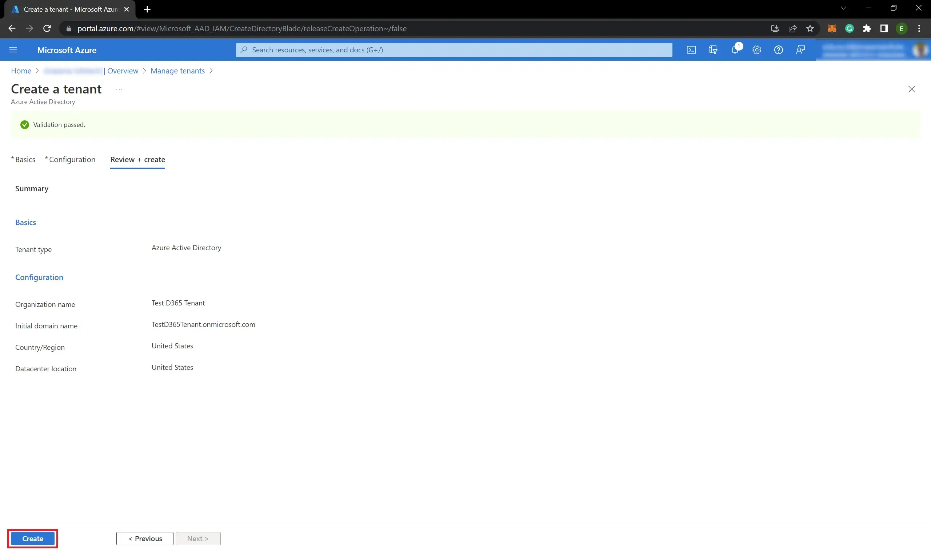The image size is (931, 560).
Task: Open the Directories + subscriptions filter icon
Action: (x=713, y=50)
